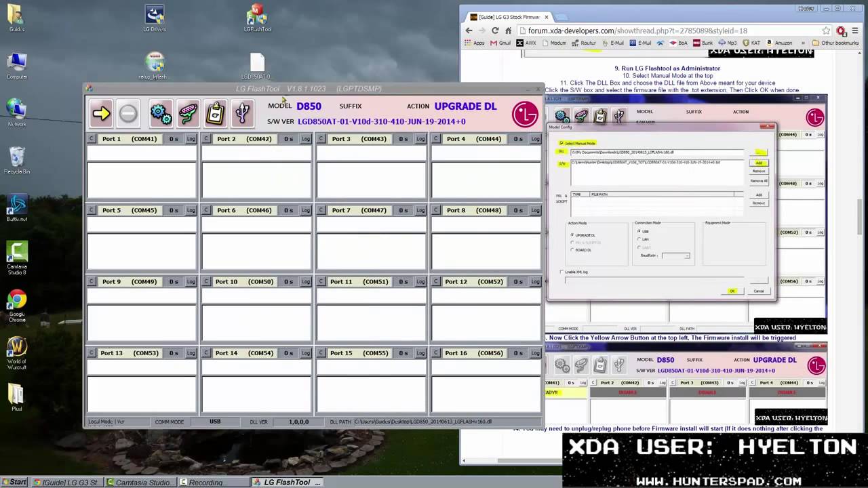The height and width of the screenshot is (488, 868).
Task: Click the DLL PATH value in the status bar
Action: pyautogui.click(x=423, y=422)
